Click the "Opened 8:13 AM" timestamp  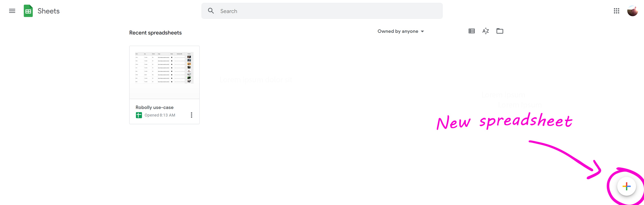click(x=160, y=115)
